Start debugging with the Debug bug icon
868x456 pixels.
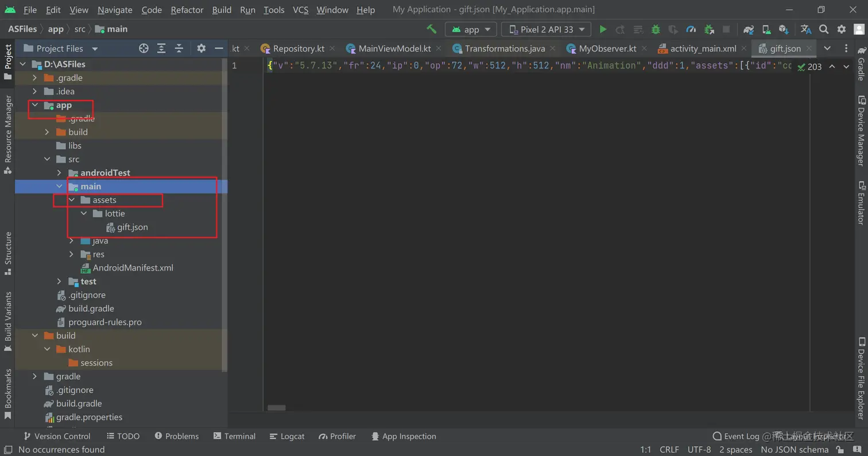pos(656,29)
